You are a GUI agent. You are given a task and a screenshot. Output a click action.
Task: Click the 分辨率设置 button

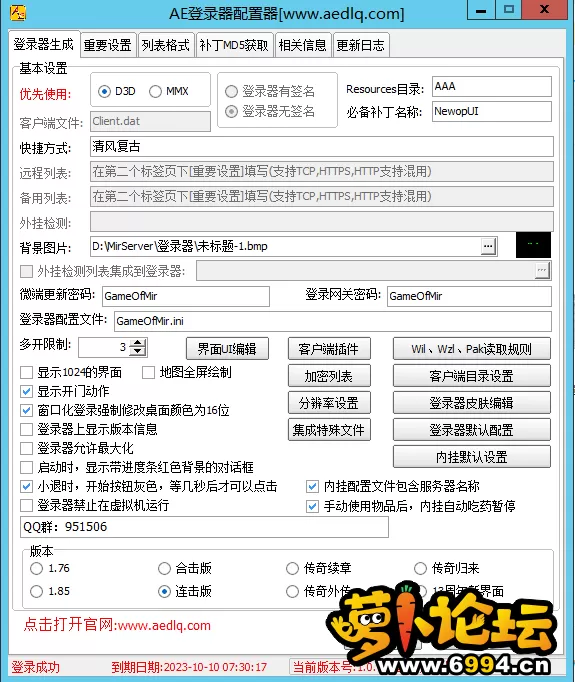coord(329,403)
